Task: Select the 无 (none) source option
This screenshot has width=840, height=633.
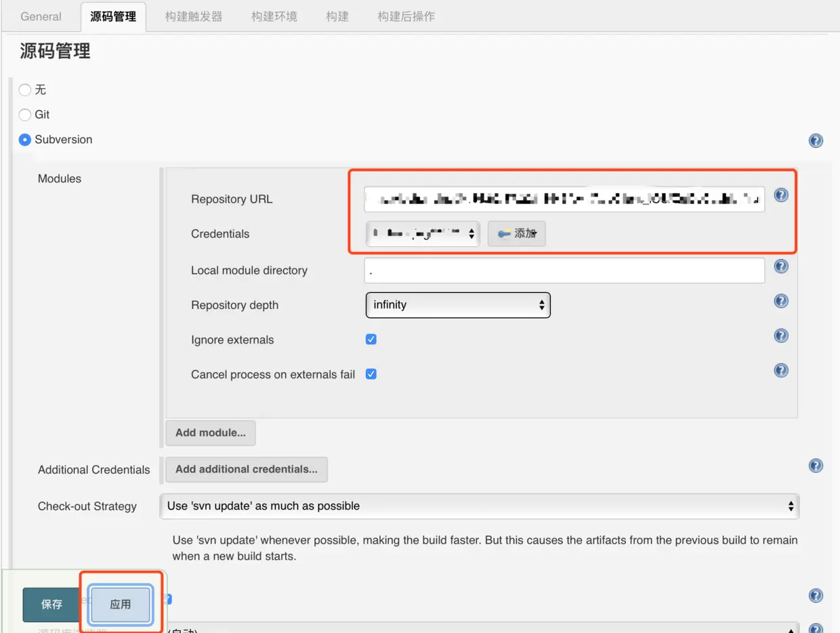Action: click(x=25, y=89)
